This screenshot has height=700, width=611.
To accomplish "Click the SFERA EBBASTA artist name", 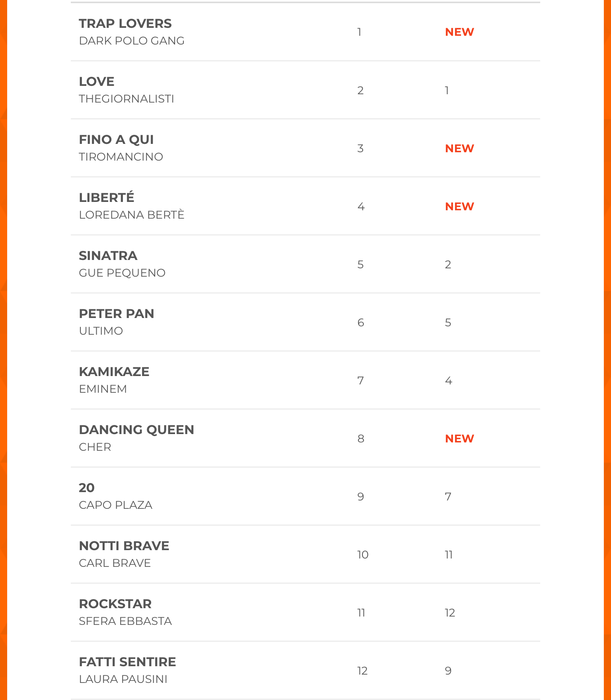I will tap(125, 621).
